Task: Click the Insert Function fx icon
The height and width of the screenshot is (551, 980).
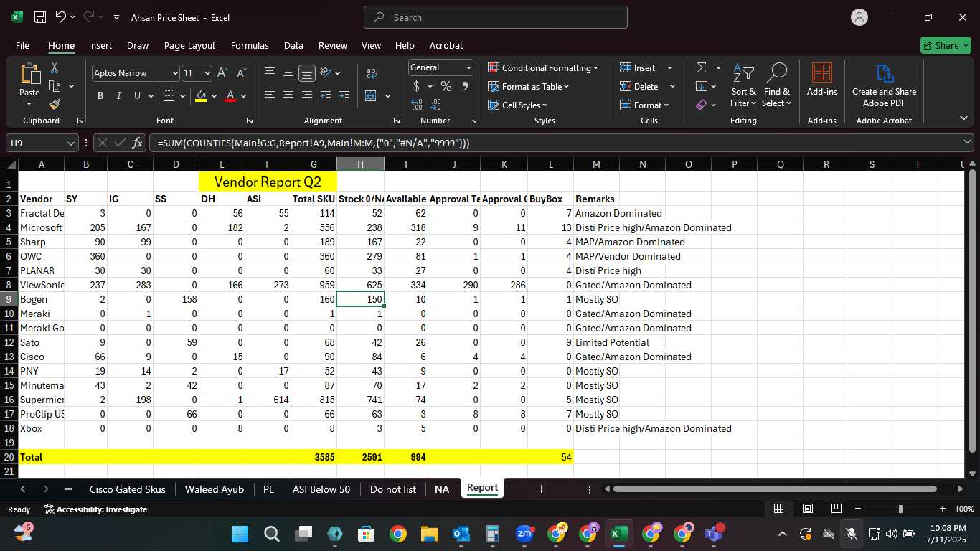Action: [x=138, y=143]
